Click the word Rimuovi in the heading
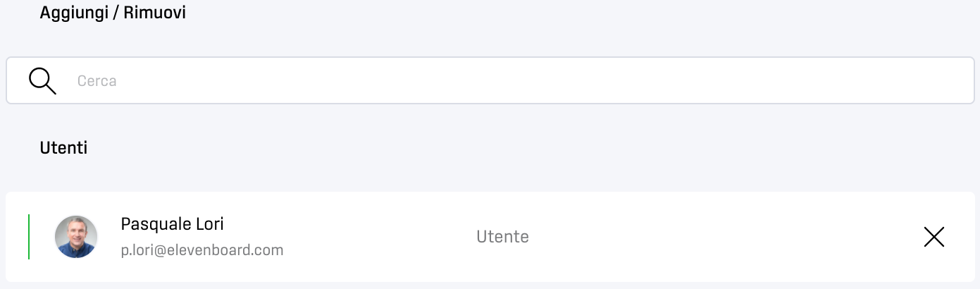This screenshot has width=980, height=289. pyautogui.click(x=155, y=13)
